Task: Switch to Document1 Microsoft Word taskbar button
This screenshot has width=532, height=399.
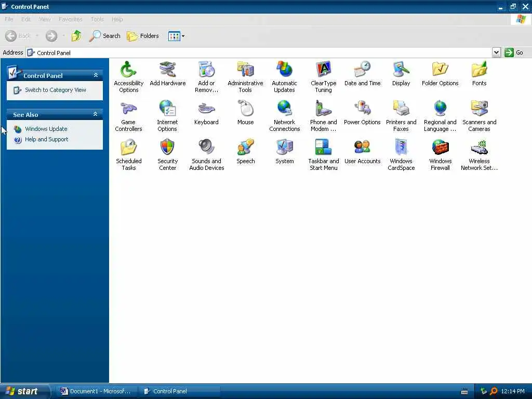Action: (x=96, y=391)
